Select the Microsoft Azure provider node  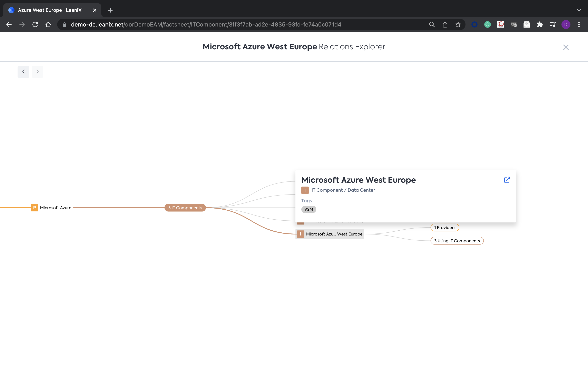click(56, 208)
